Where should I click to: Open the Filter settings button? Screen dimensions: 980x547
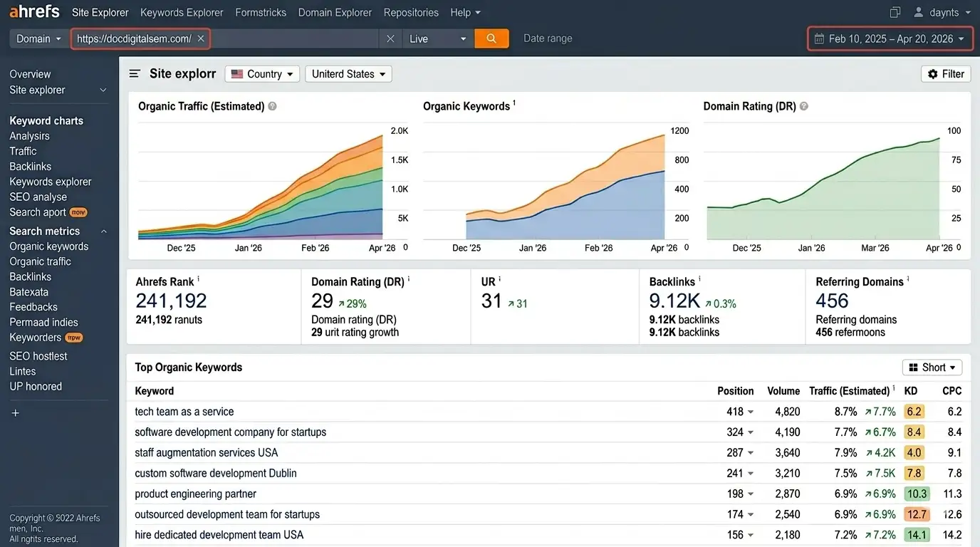tap(946, 74)
